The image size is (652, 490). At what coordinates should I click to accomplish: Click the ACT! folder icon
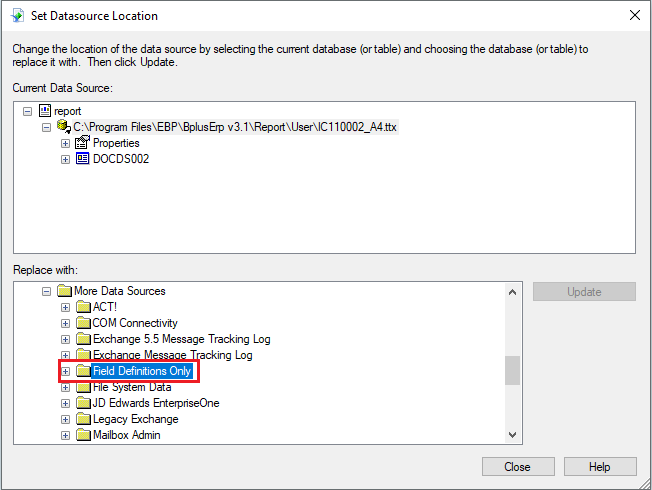point(83,307)
